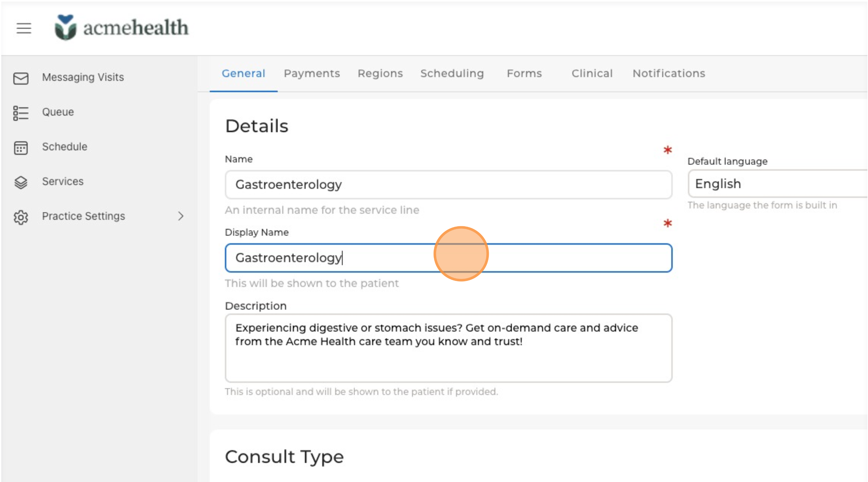Click the Services layers icon
The width and height of the screenshot is (868, 482).
tap(20, 182)
